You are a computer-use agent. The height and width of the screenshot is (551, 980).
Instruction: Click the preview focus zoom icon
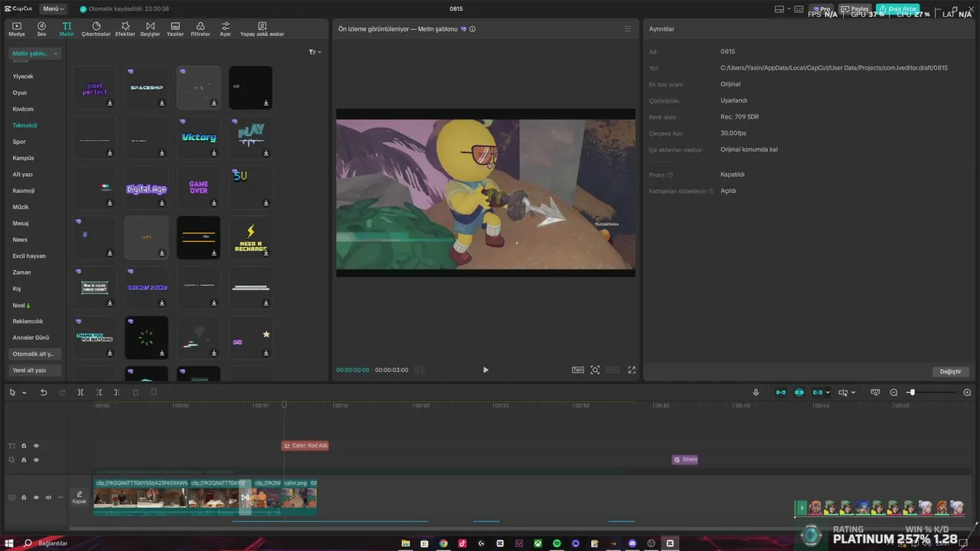click(x=595, y=370)
